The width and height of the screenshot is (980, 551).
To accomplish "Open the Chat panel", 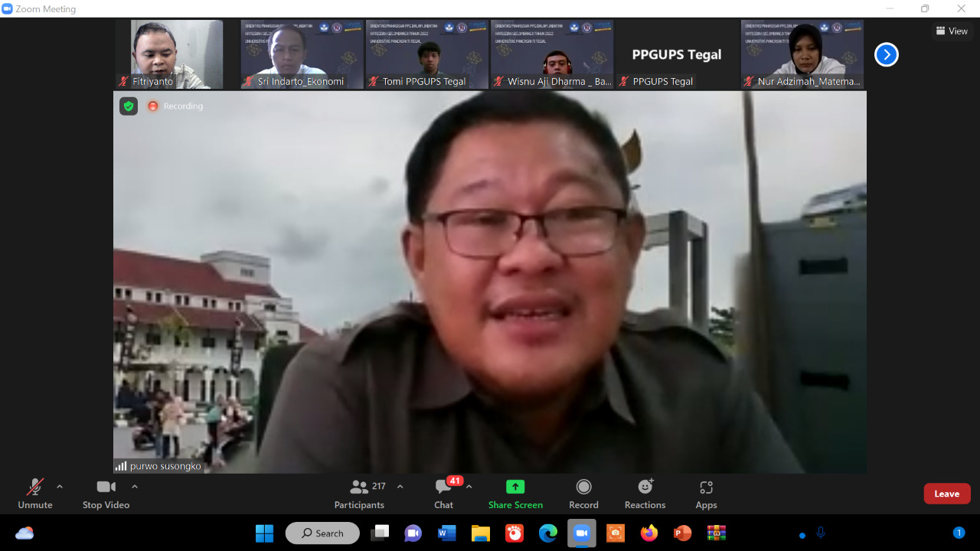I will pyautogui.click(x=444, y=494).
